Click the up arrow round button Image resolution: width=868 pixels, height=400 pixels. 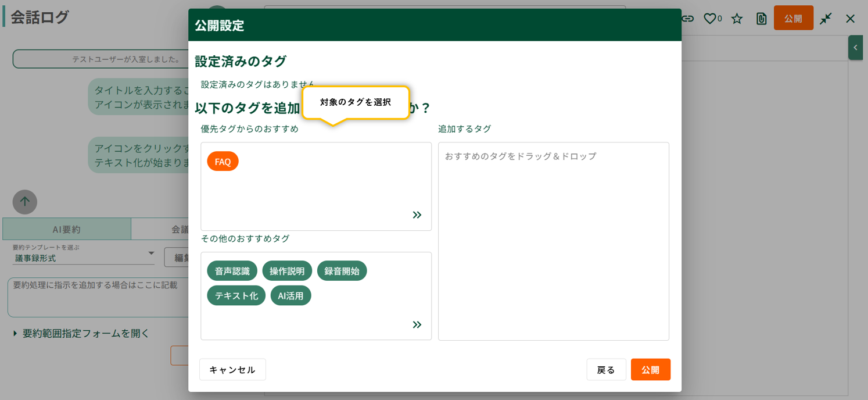point(25,202)
